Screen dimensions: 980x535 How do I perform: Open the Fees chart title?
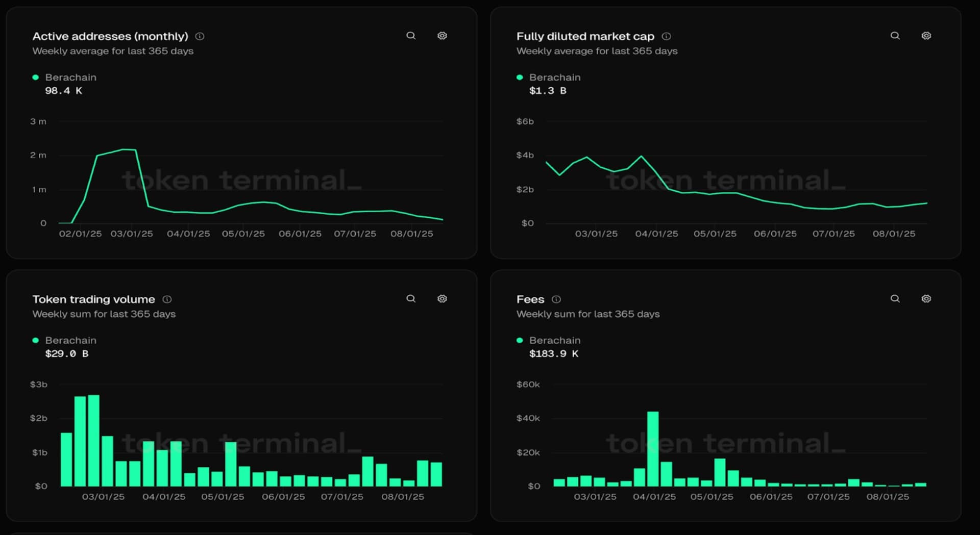pos(529,299)
